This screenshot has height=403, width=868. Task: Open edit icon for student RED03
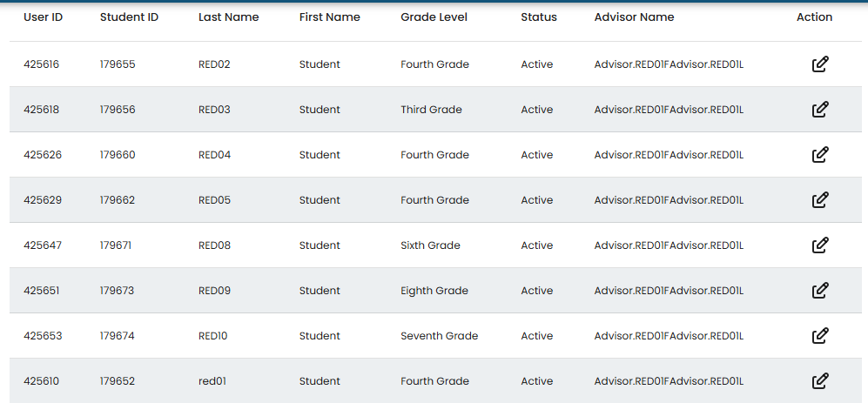(x=819, y=110)
